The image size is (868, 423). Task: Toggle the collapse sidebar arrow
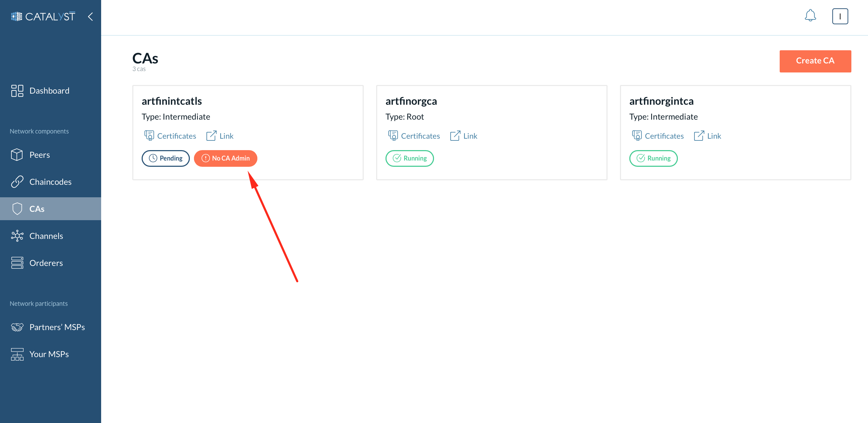[90, 16]
